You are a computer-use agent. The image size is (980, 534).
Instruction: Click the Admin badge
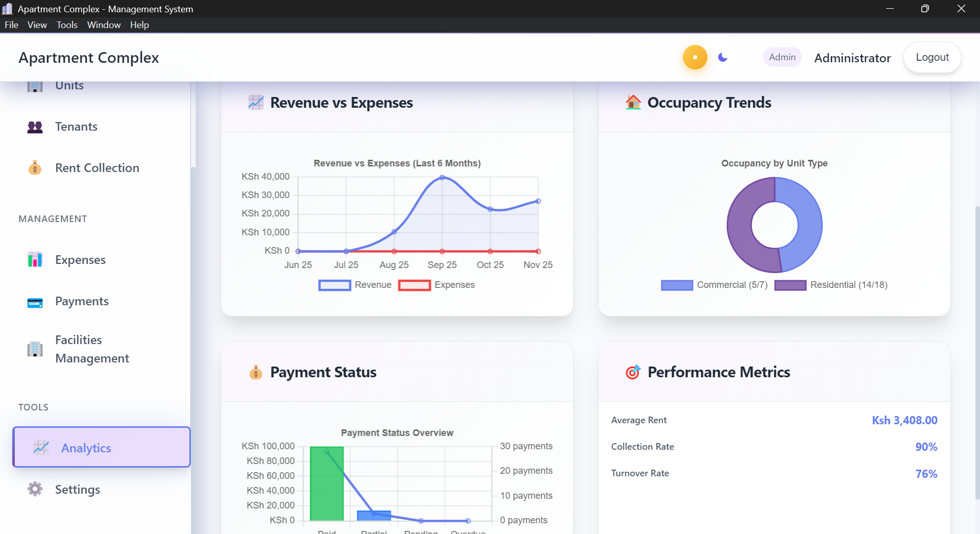(x=782, y=57)
